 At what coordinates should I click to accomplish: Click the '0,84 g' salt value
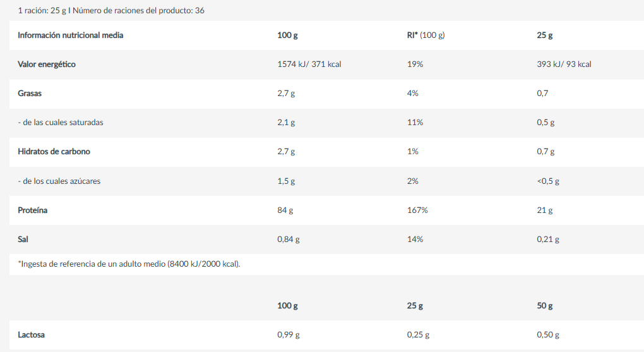pyautogui.click(x=289, y=240)
